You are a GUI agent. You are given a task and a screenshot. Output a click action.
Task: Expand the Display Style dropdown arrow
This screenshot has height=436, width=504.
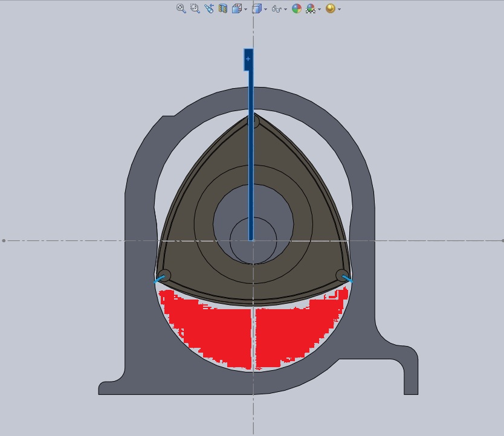click(x=265, y=9)
